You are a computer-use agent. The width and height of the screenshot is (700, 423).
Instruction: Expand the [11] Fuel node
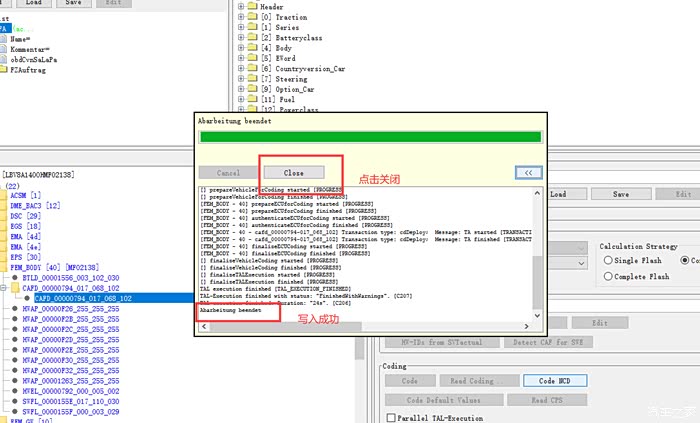241,99
